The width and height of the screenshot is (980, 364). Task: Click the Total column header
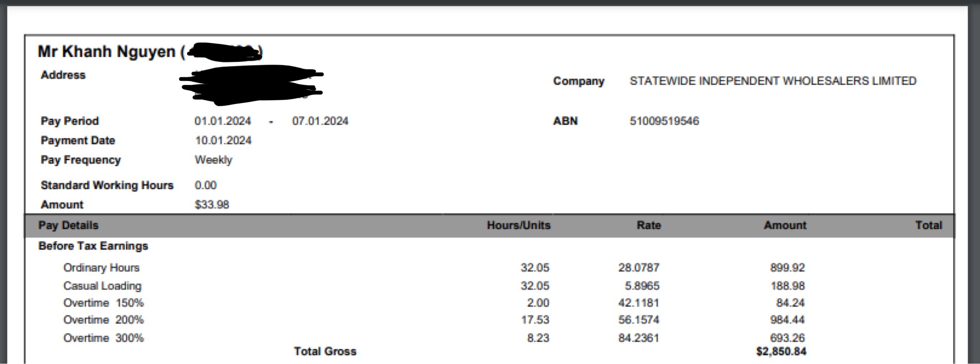[928, 225]
